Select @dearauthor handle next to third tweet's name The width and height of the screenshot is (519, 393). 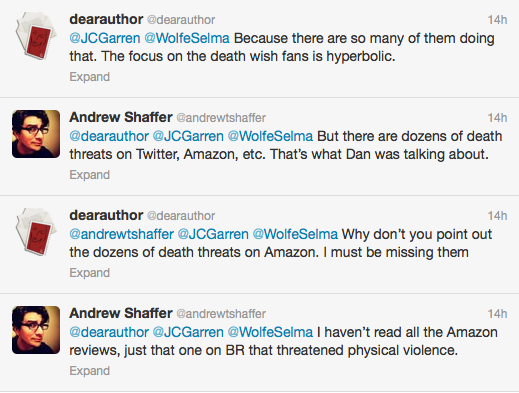point(181,216)
